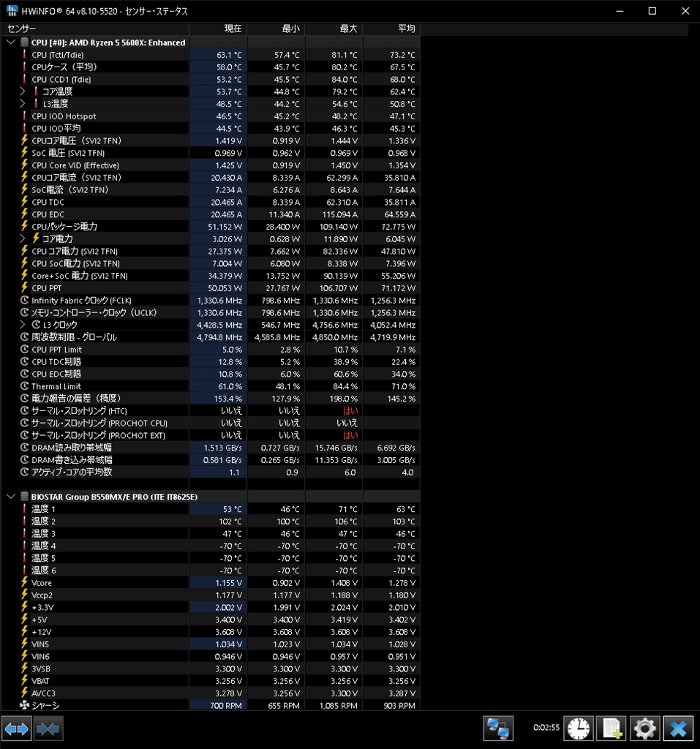Image resolution: width=700 pixels, height=749 pixels.
Task: Click lightning icon beside SoC 電圧 (SVI2 TFN)
Action: (24, 153)
